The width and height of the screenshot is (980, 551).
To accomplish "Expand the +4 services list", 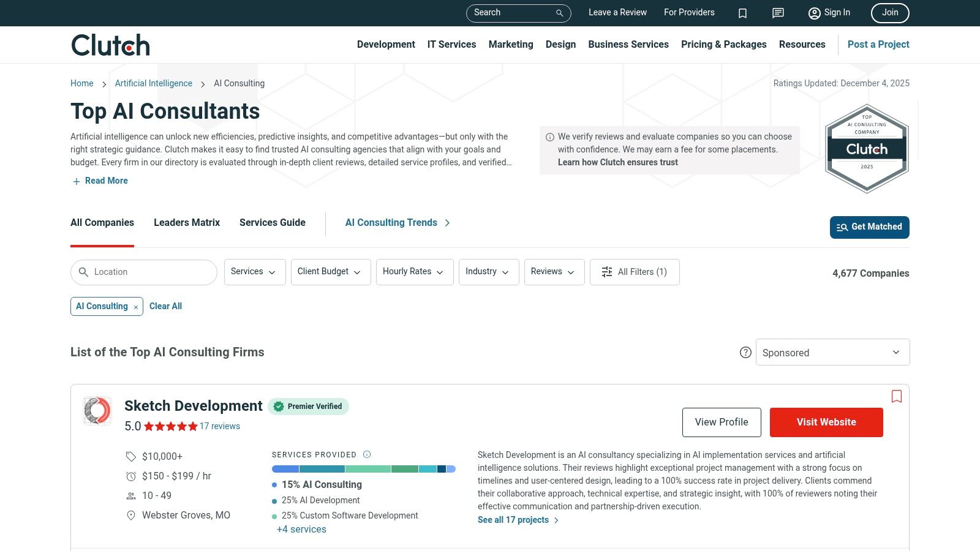I will click(x=301, y=529).
